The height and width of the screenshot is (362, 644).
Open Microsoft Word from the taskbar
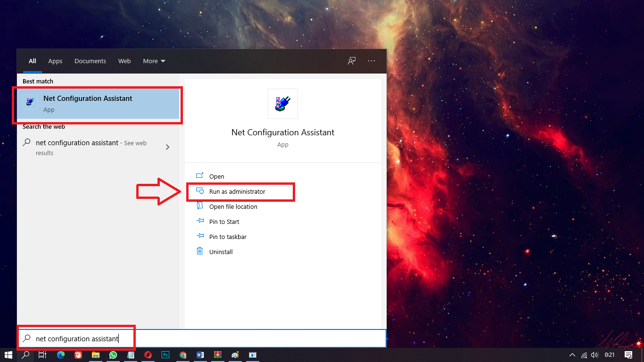coord(200,355)
